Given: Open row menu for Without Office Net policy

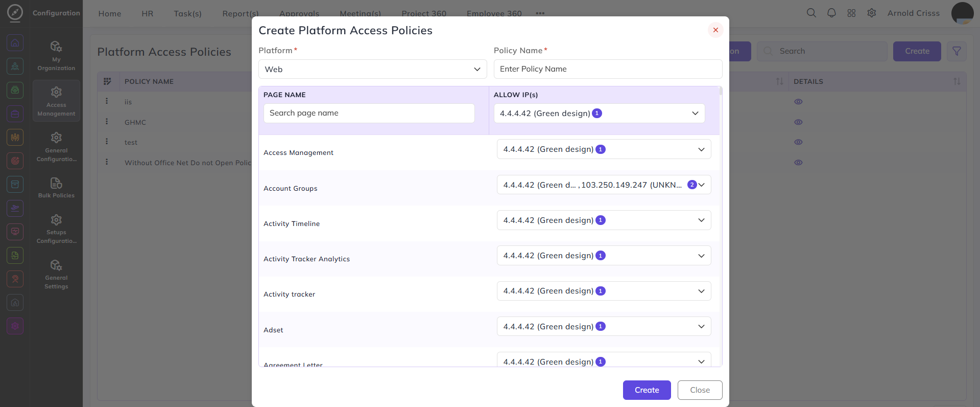Looking at the screenshot, I should click(x=107, y=162).
